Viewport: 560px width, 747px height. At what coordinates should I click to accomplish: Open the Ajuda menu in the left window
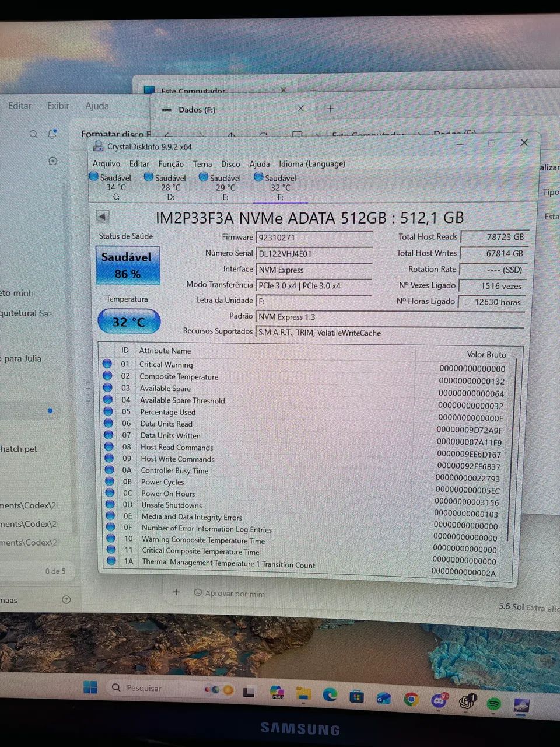click(x=97, y=106)
